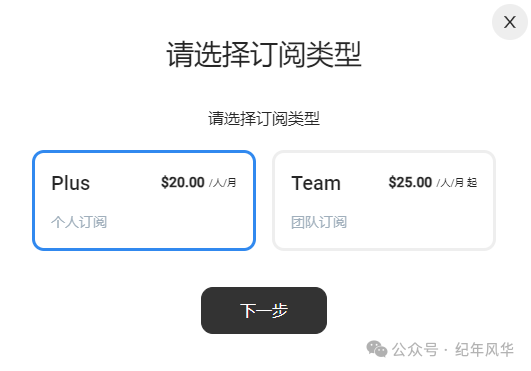Click the $25.00 price on Team card
The image size is (531, 371).
pyautogui.click(x=410, y=182)
